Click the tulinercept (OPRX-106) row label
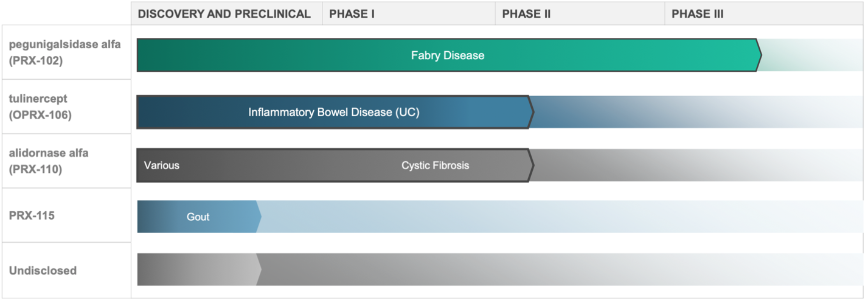The height and width of the screenshot is (303, 868). tap(40, 107)
